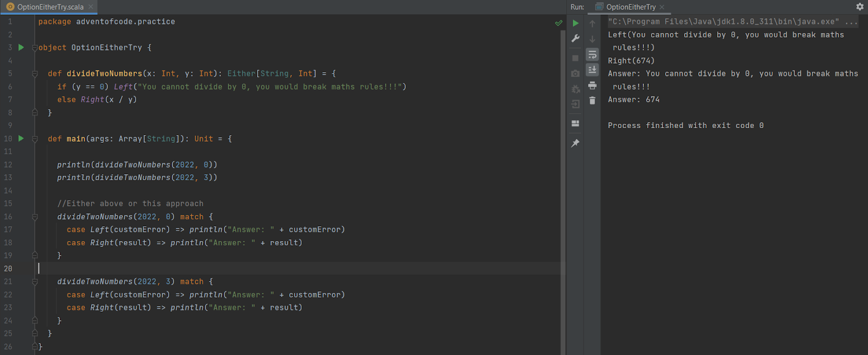Screen dimensions: 868x355
Task: Print the console output with printer icon
Action: tap(592, 85)
